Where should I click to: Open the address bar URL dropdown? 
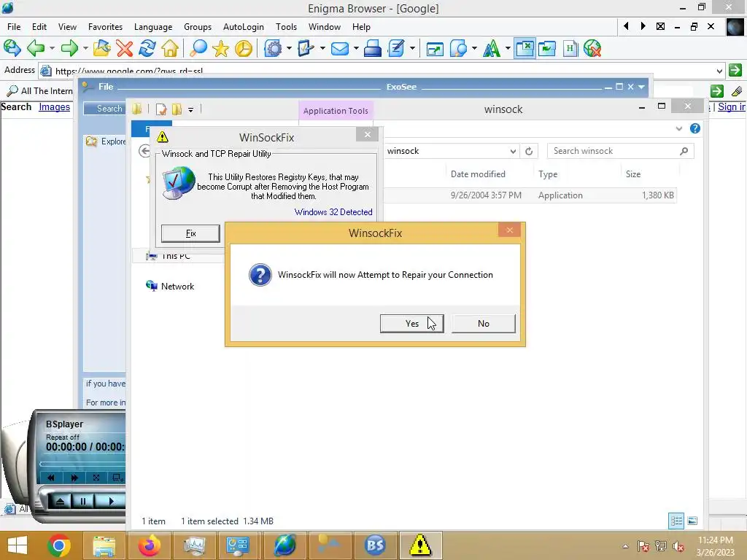click(x=719, y=71)
